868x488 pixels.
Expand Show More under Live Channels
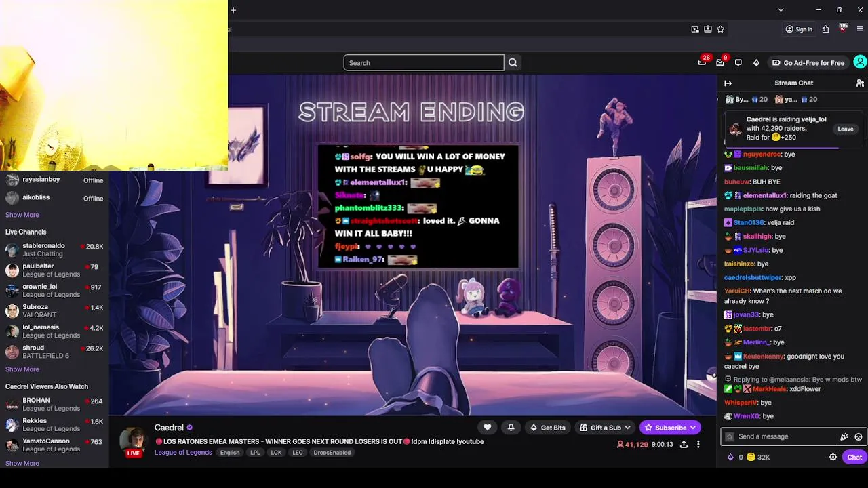click(x=22, y=369)
